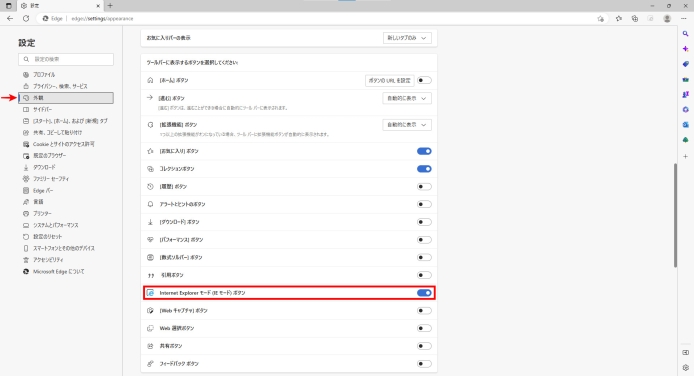Open sidebar settings gear icon
The width and height of the screenshot is (694, 376).
click(x=686, y=368)
